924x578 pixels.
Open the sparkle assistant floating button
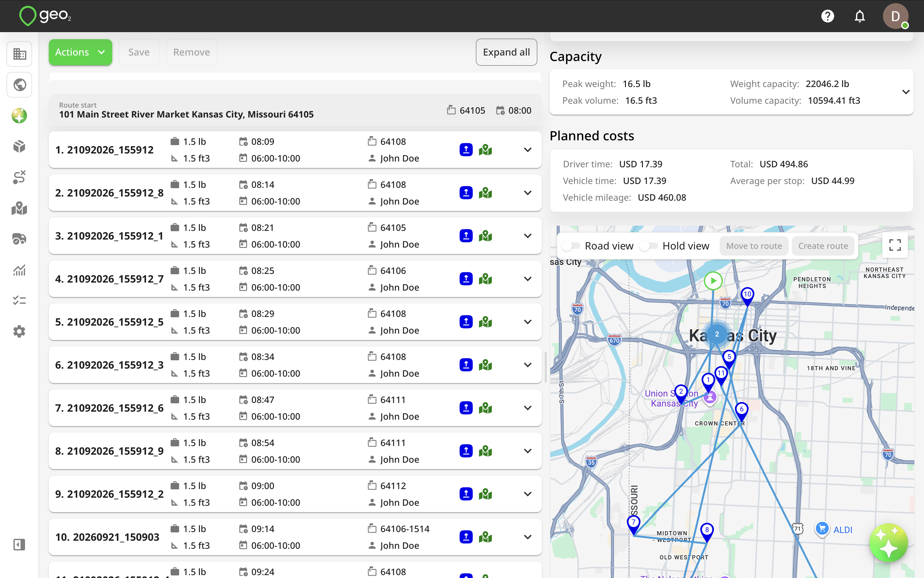coord(888,542)
